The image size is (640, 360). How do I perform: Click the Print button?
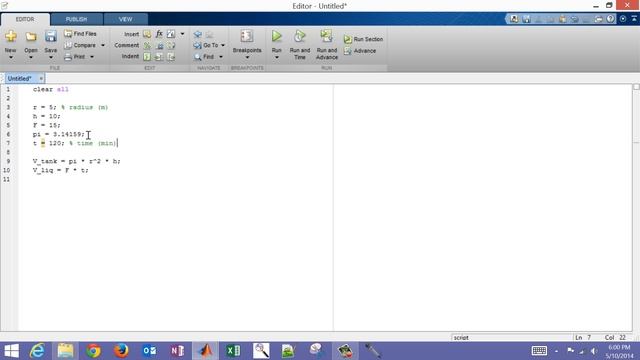pos(75,57)
